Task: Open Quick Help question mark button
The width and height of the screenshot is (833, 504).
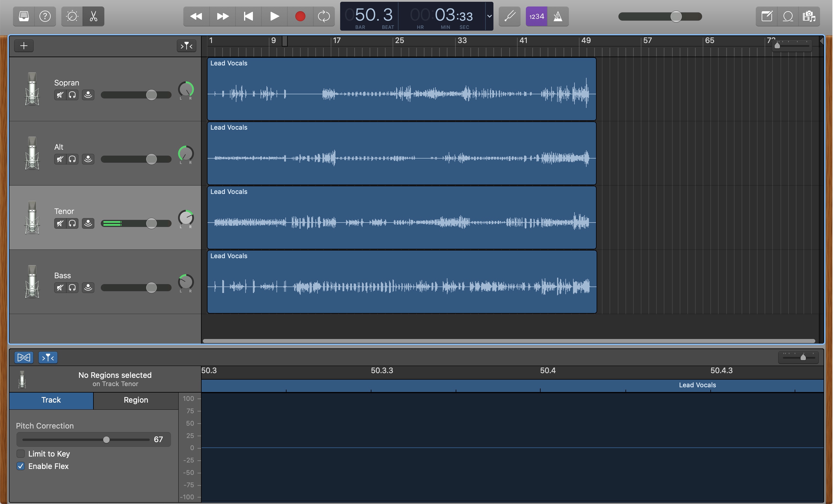Action: click(x=45, y=16)
